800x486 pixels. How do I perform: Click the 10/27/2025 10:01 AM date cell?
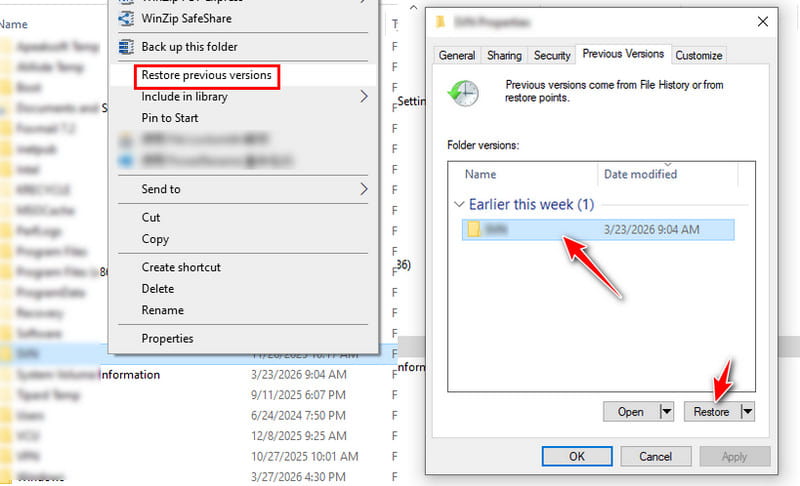(x=305, y=456)
